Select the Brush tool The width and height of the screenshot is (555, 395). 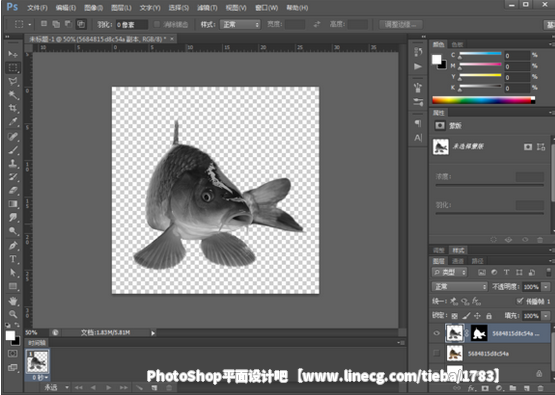13,150
